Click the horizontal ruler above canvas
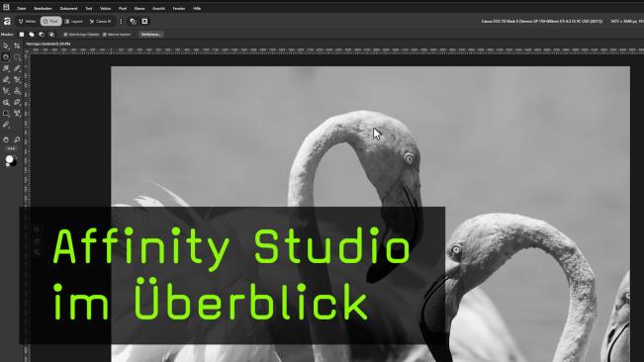This screenshot has width=644, height=362. pos(336,50)
